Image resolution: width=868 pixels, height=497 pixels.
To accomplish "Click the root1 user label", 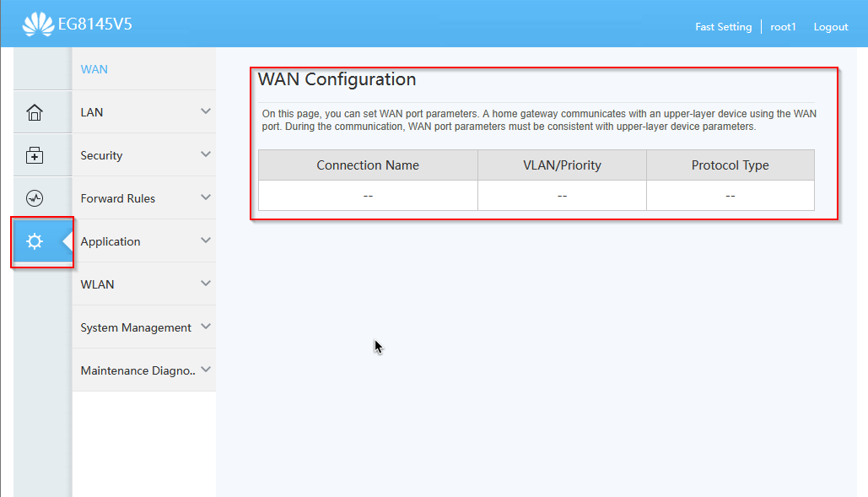I will [x=783, y=26].
